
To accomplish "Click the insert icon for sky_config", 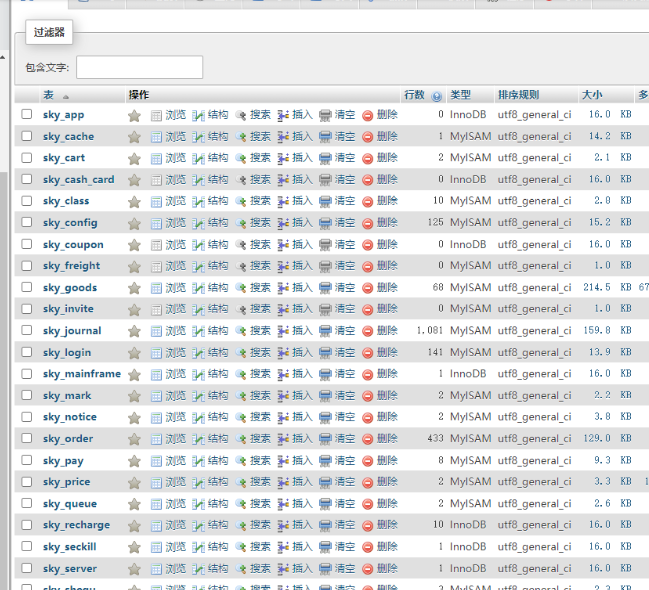I will [283, 223].
